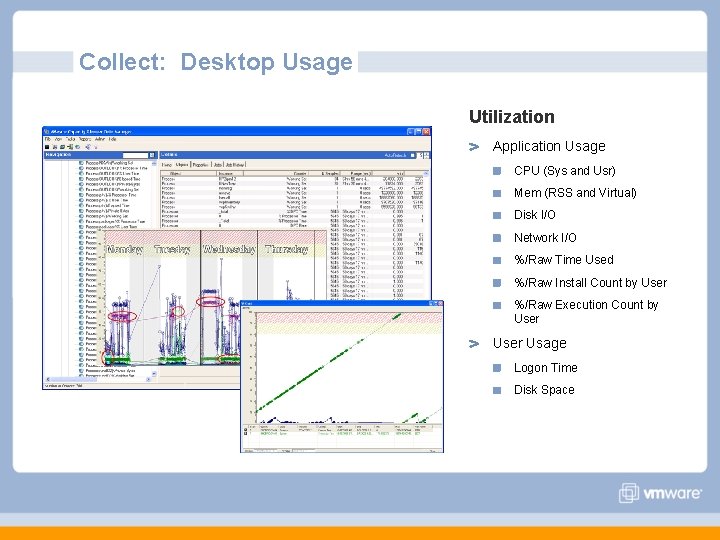Click the %/Raw Execution Count by User bullet
720x540 pixels.
click(x=586, y=311)
